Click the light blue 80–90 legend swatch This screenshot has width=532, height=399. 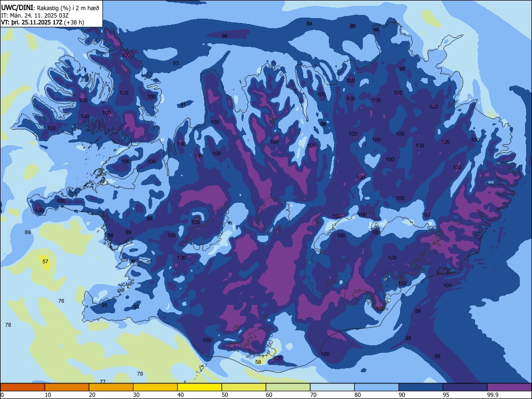tap(377, 387)
